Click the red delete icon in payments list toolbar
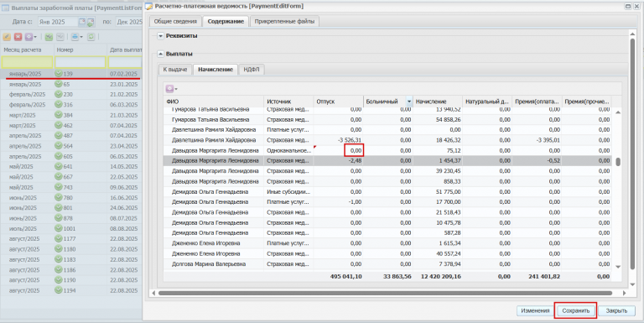The width and height of the screenshot is (644, 323). pos(18,37)
